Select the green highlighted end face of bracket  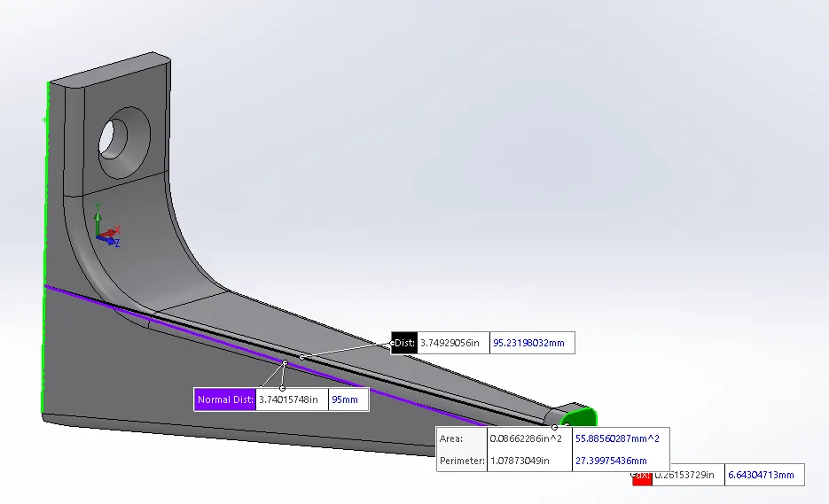(582, 417)
